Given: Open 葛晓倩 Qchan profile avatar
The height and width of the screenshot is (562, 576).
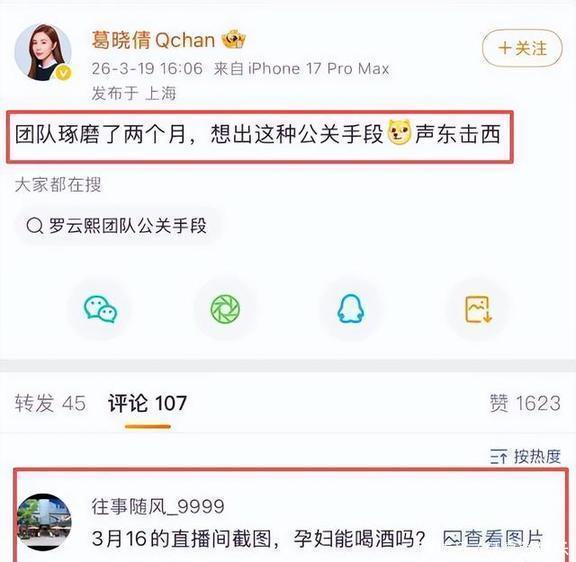Looking at the screenshot, I should click(43, 52).
